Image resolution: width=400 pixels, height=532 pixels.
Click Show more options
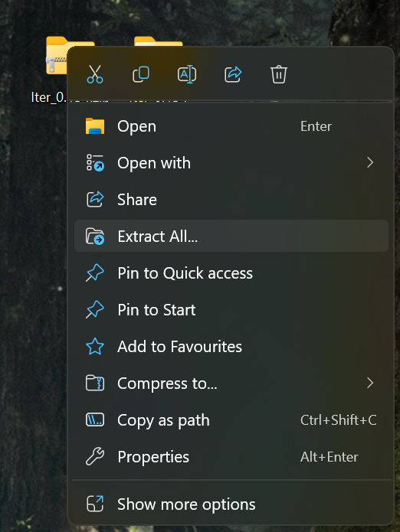pyautogui.click(x=231, y=504)
